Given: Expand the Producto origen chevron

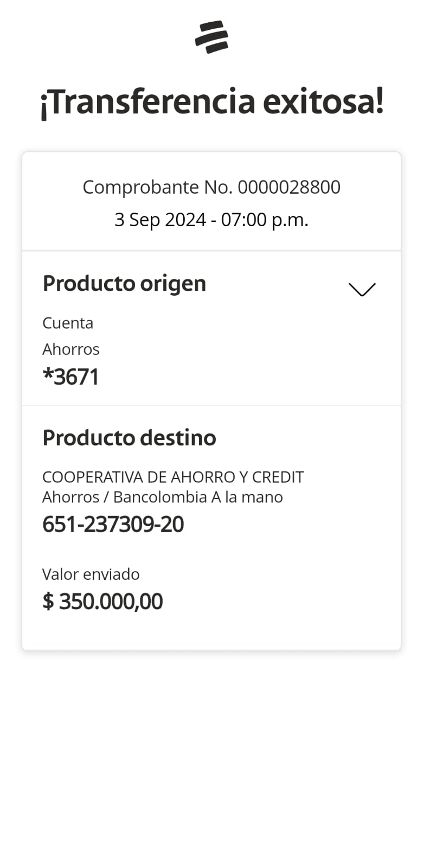Looking at the screenshot, I should [362, 289].
